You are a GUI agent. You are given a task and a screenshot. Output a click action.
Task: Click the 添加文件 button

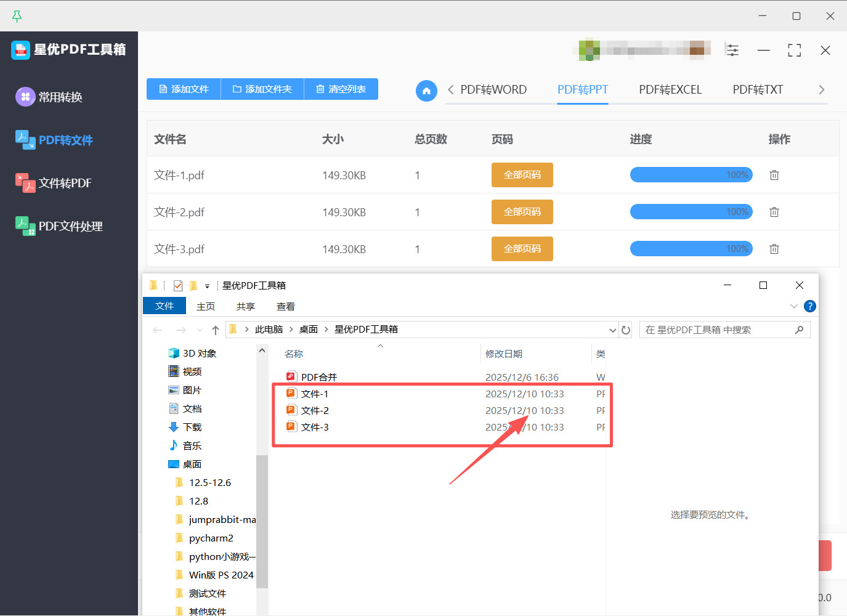(184, 89)
